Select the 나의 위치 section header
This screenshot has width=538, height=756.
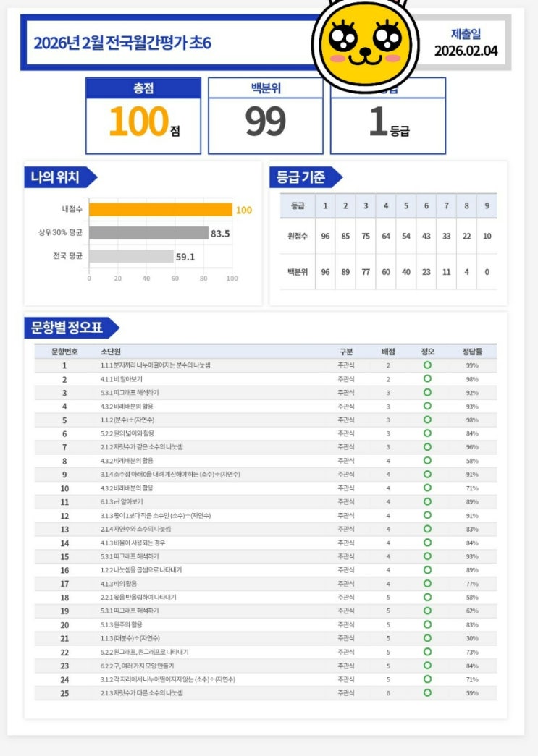(56, 177)
